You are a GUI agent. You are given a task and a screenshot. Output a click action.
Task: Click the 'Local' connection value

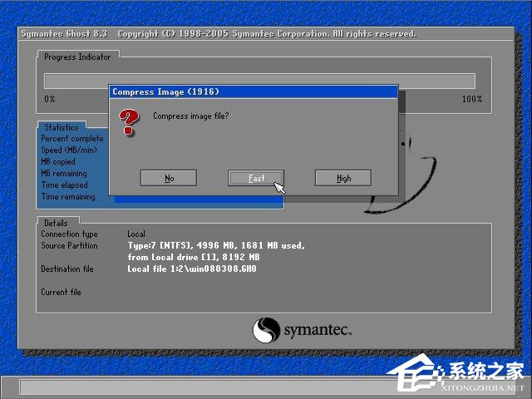tap(136, 234)
